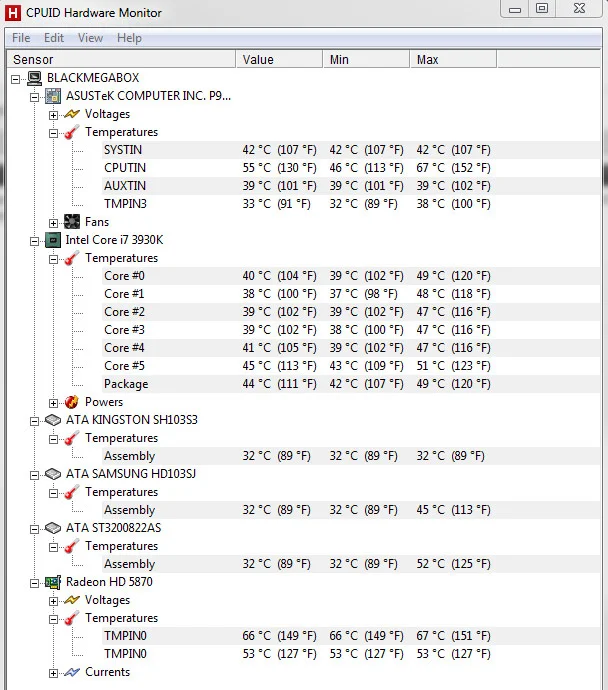Select the CPUTIN temperature row
The width and height of the screenshot is (608, 690).
point(124,168)
